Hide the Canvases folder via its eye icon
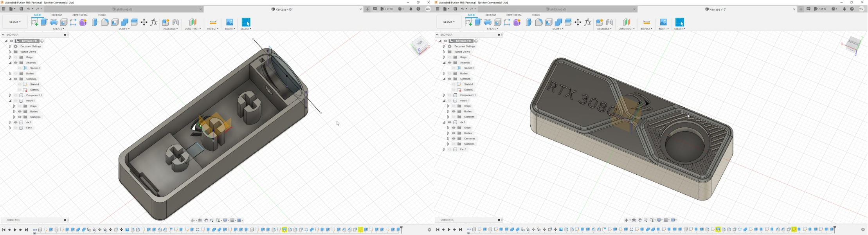The image size is (868, 235). [454, 139]
